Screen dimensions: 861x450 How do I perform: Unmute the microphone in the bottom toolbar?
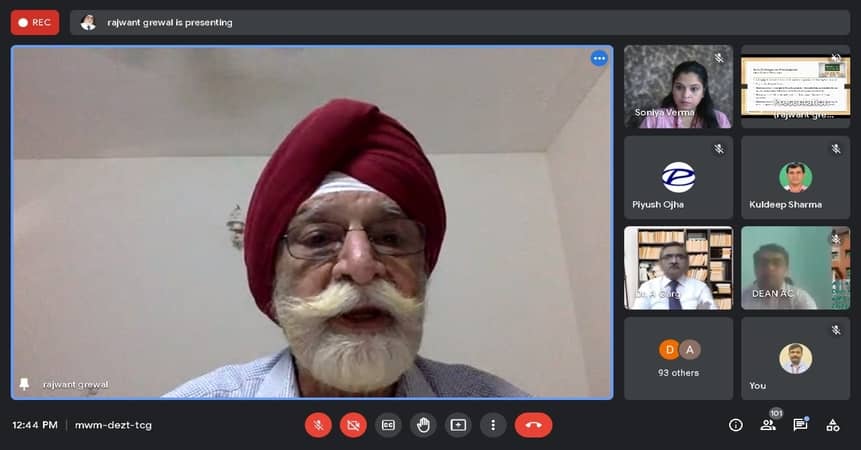point(318,425)
